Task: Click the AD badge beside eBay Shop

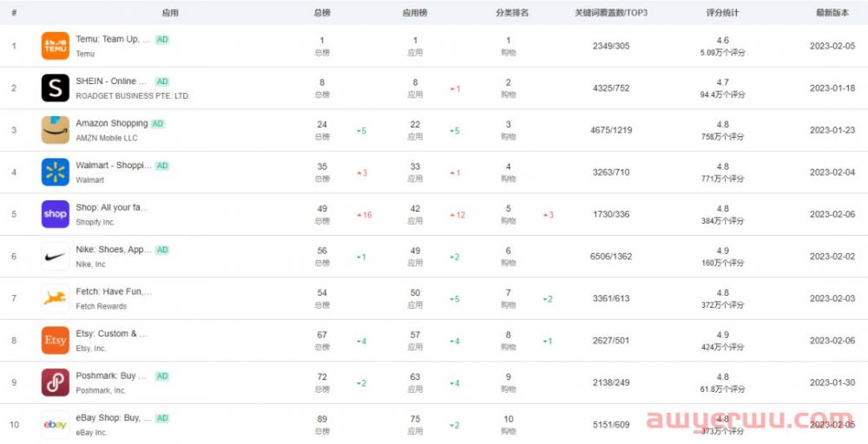Action: [161, 418]
